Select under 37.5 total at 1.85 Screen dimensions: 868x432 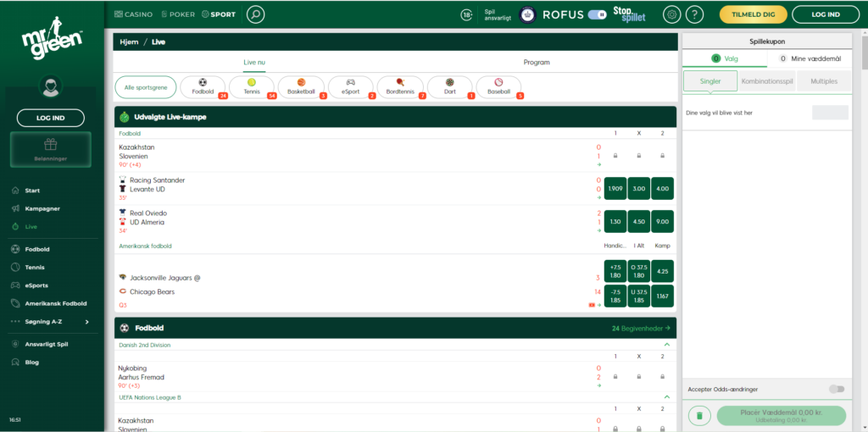[x=639, y=296]
